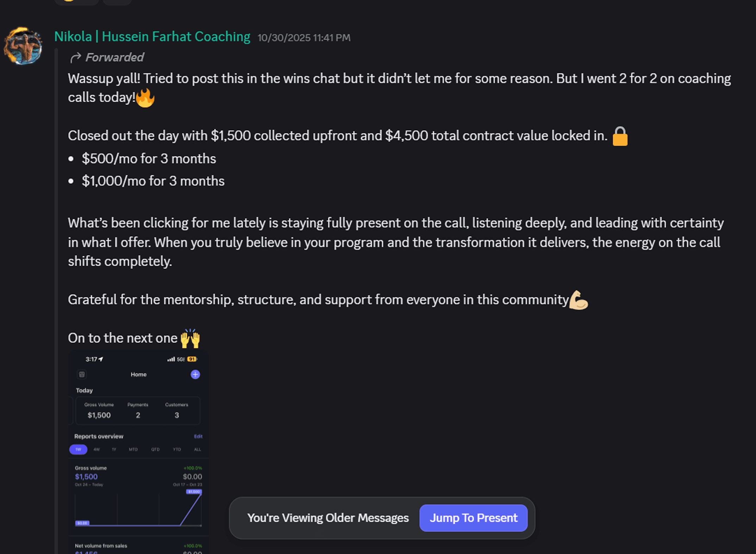This screenshot has height=554, width=756.
Task: Open the Stripe menu icon beside Home
Action: [82, 375]
